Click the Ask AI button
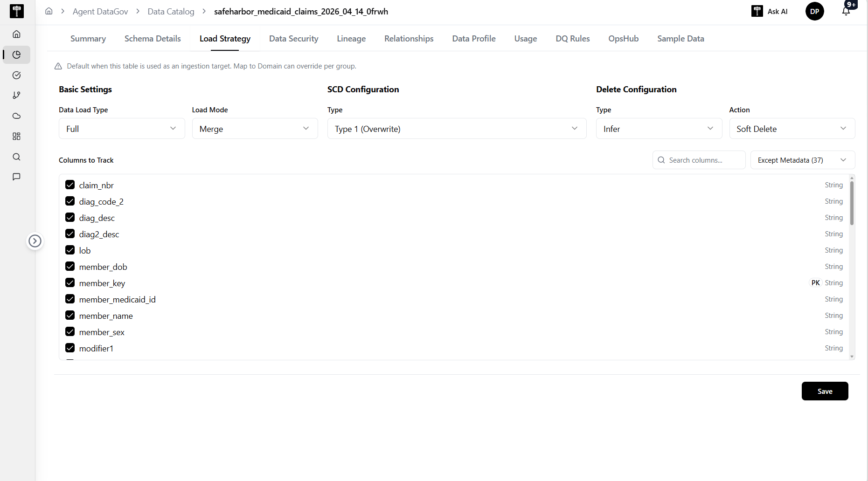 pyautogui.click(x=770, y=11)
